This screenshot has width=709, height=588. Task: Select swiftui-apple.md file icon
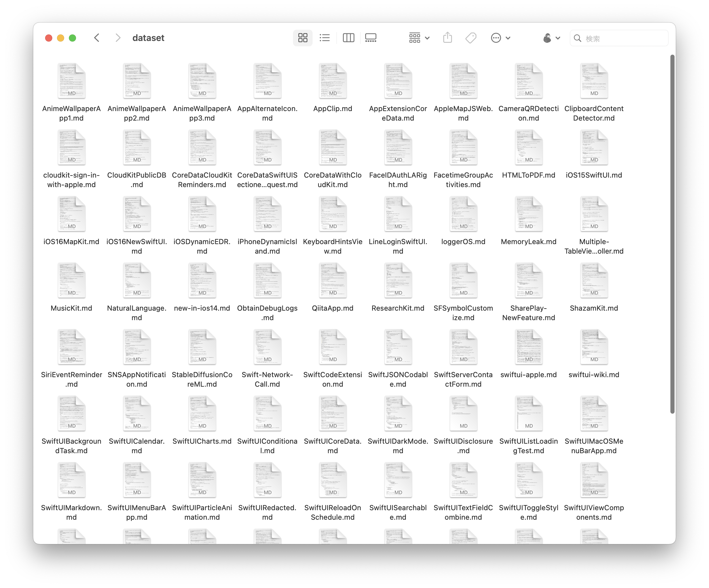click(529, 347)
